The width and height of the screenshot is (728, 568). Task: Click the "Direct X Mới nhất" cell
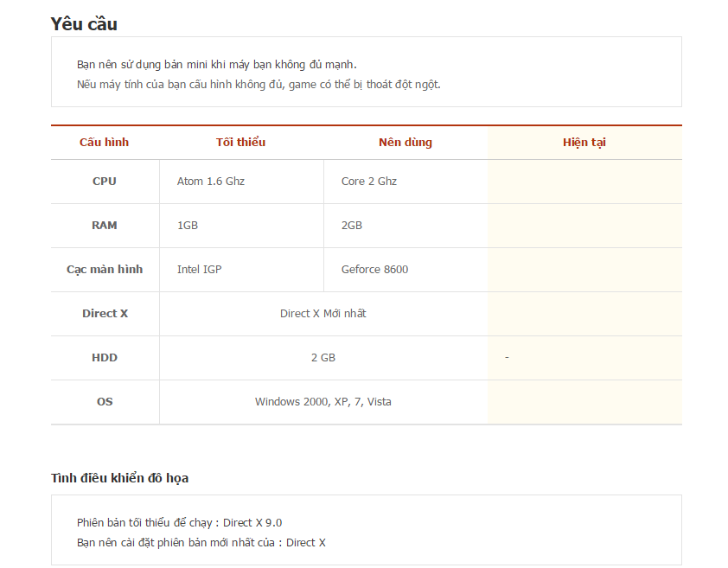pyautogui.click(x=322, y=314)
